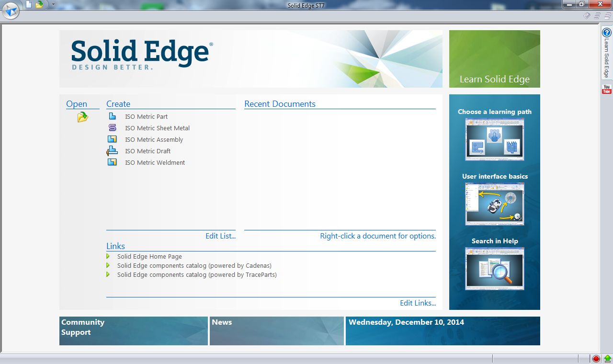Open Solid Edge components catalog powered by Cadenas
Screen dimensions: 613x364
(x=194, y=265)
